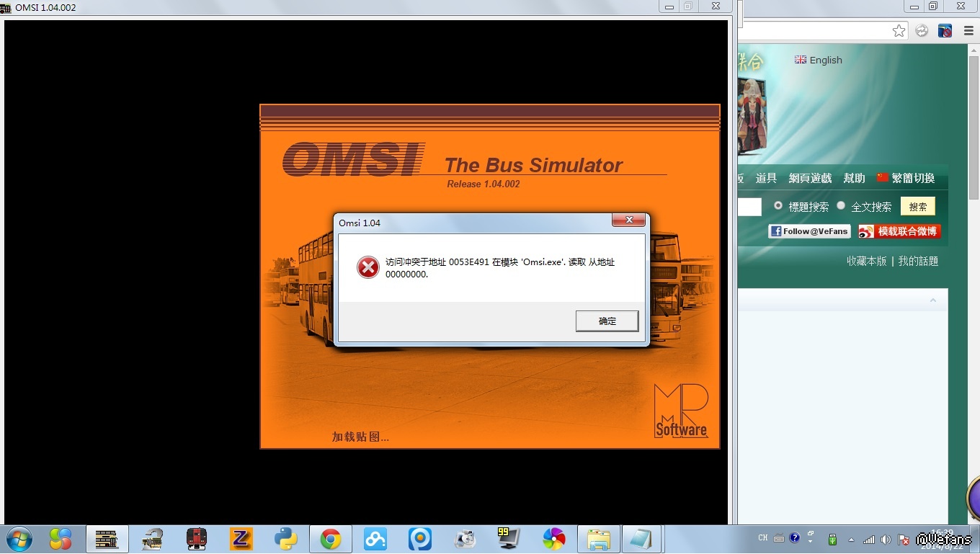Open the 網頁遊戲 menu item
Viewport: 980px width, 554px height.
tap(810, 178)
